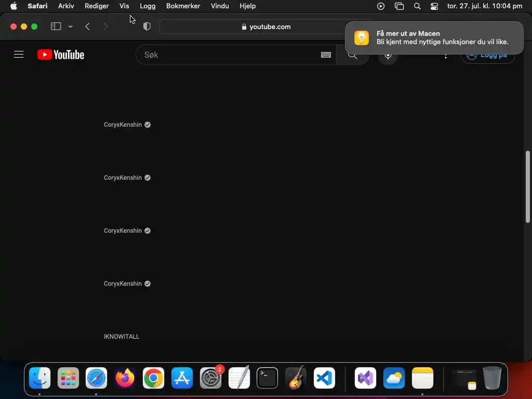Open the Rediger menu
This screenshot has height=399, width=532.
(97, 6)
